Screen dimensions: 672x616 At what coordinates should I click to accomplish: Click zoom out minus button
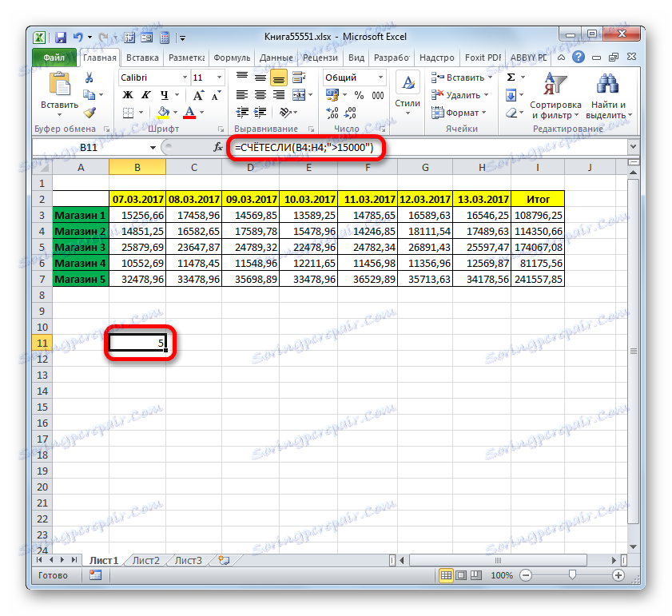526,575
